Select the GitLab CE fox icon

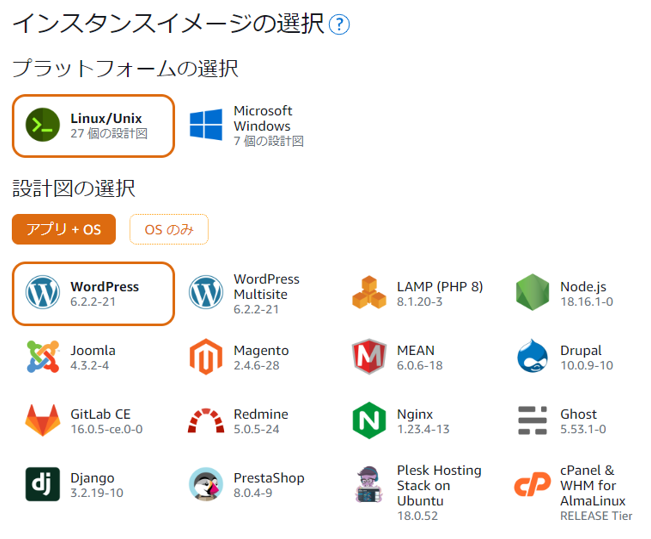click(x=43, y=420)
